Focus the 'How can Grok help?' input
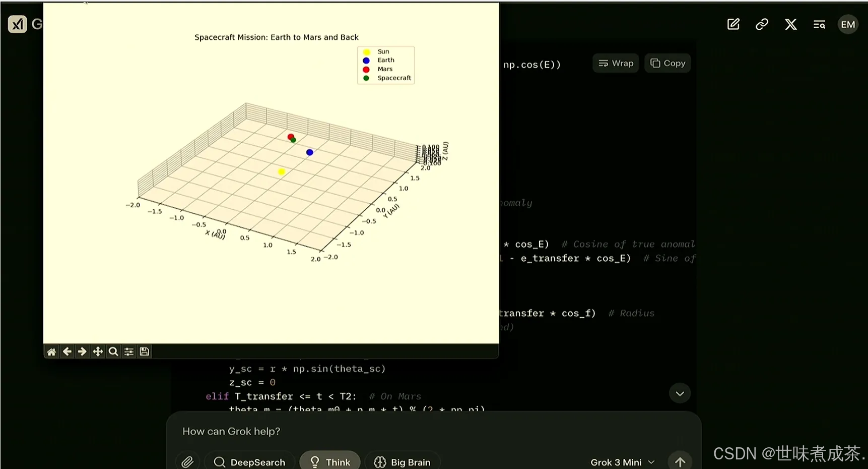 pos(433,431)
